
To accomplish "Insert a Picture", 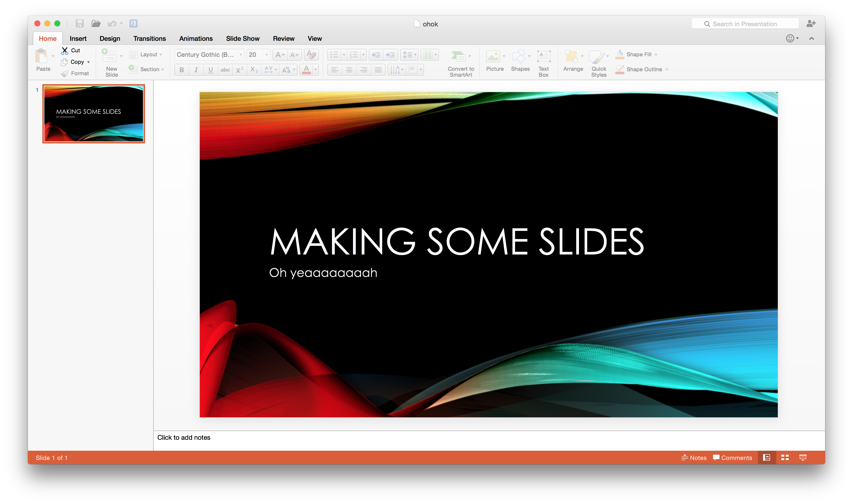I will 495,61.
